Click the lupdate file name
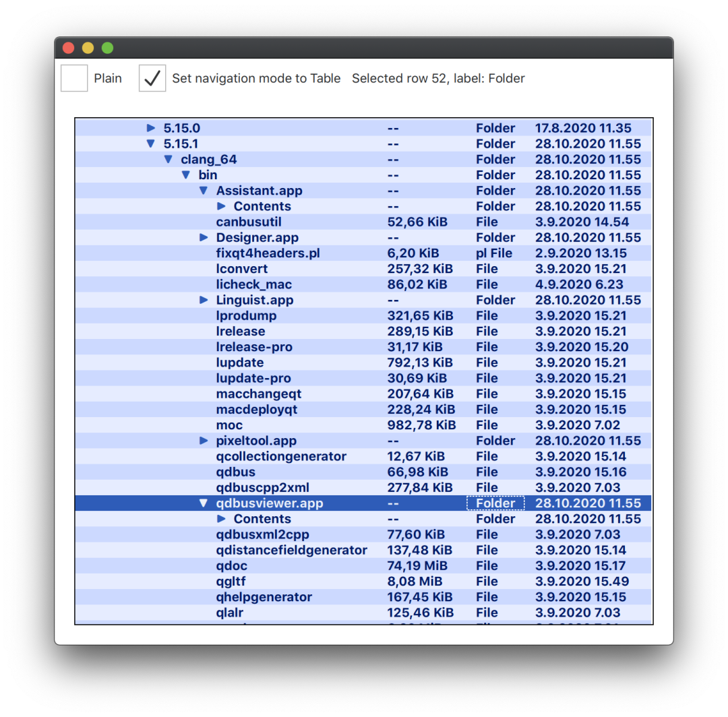Screen dimensions: 728x717 (239, 363)
